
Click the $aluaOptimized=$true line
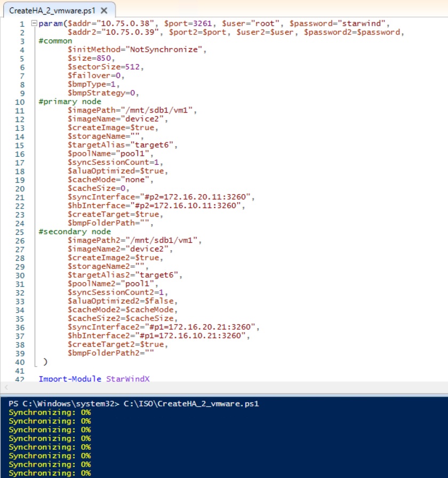coord(118,171)
